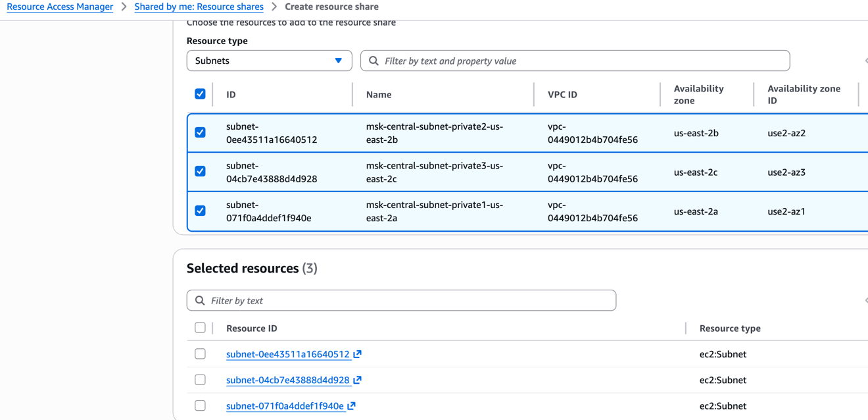Click the Availability zone ID column header
Image resolution: width=868 pixels, height=420 pixels.
pyautogui.click(x=804, y=95)
